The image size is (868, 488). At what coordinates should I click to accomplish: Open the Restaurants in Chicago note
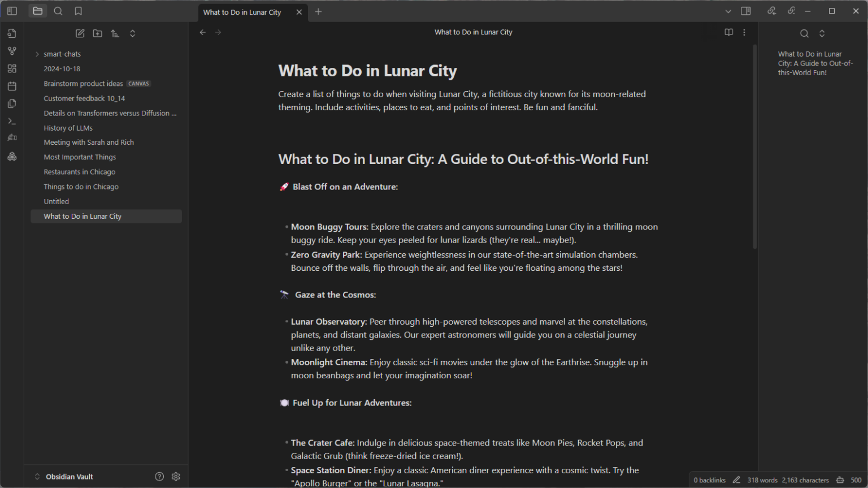point(80,172)
